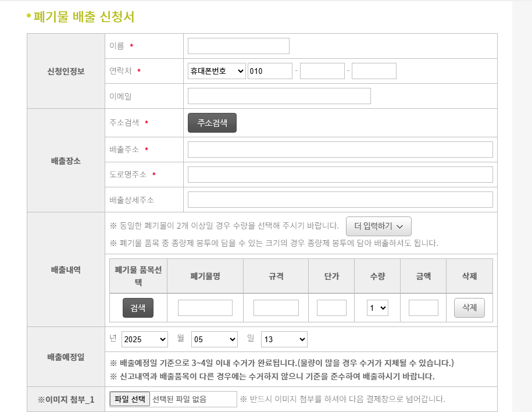The image size is (532, 412).
Task: Click the 도로명주소 road address field
Action: point(340,174)
